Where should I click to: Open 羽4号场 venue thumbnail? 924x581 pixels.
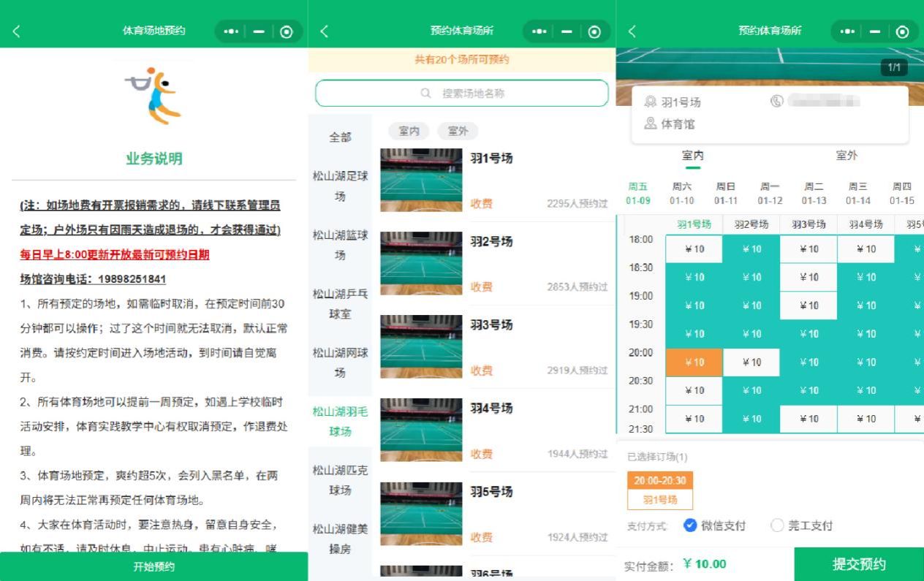421,430
